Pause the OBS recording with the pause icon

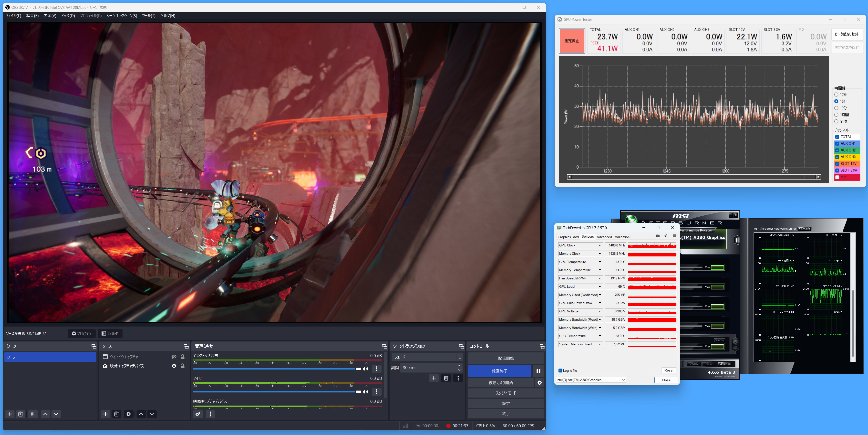click(x=538, y=371)
